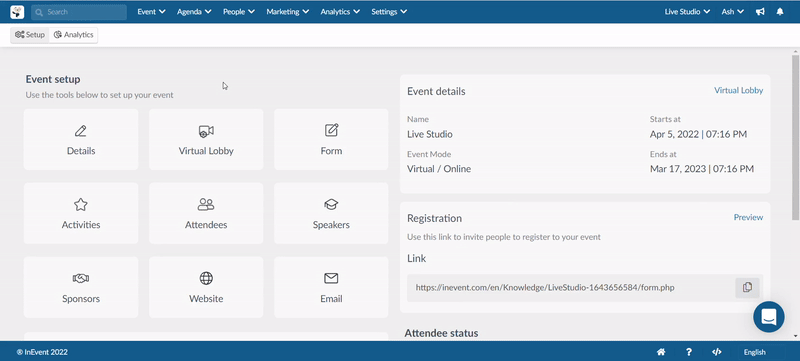The height and width of the screenshot is (361, 800).
Task: Expand the Agenda menu
Action: pyautogui.click(x=194, y=12)
